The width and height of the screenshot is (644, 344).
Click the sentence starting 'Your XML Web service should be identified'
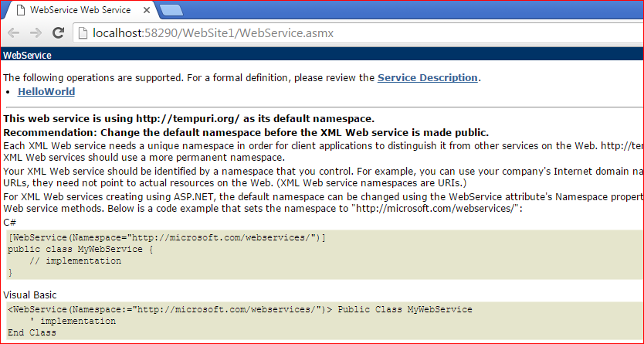(324, 177)
